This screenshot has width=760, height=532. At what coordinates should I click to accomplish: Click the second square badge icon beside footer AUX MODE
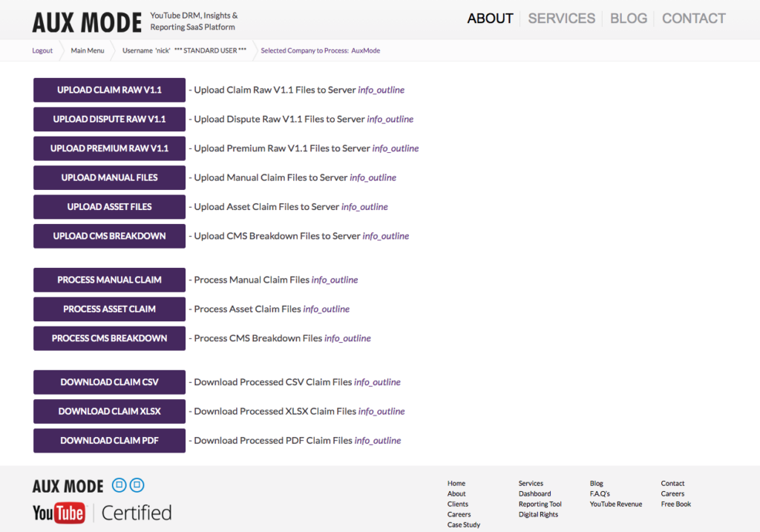[137, 485]
